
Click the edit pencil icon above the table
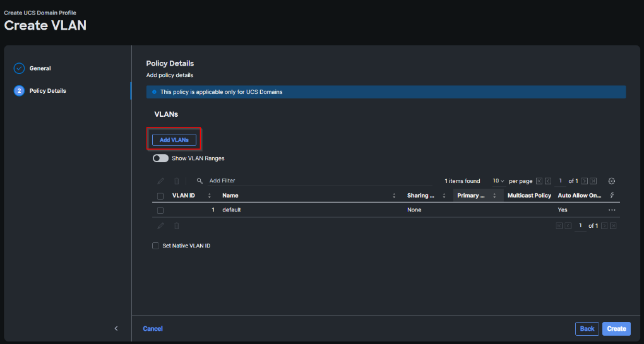(x=160, y=181)
